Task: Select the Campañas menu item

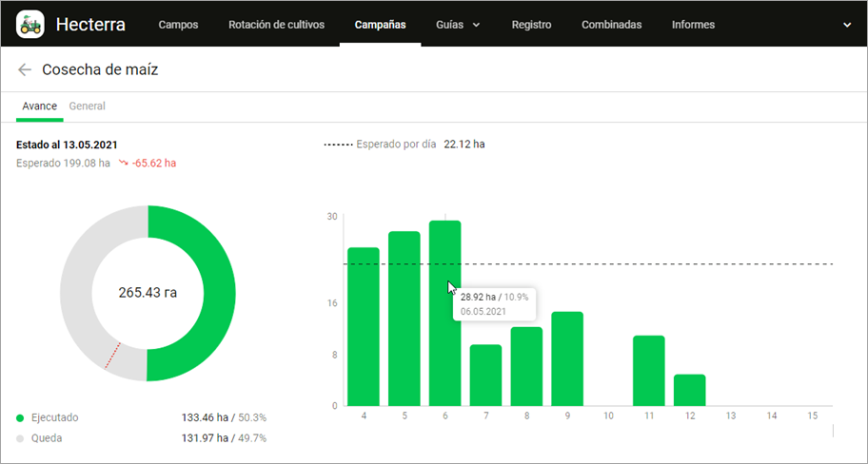Action: coord(380,25)
